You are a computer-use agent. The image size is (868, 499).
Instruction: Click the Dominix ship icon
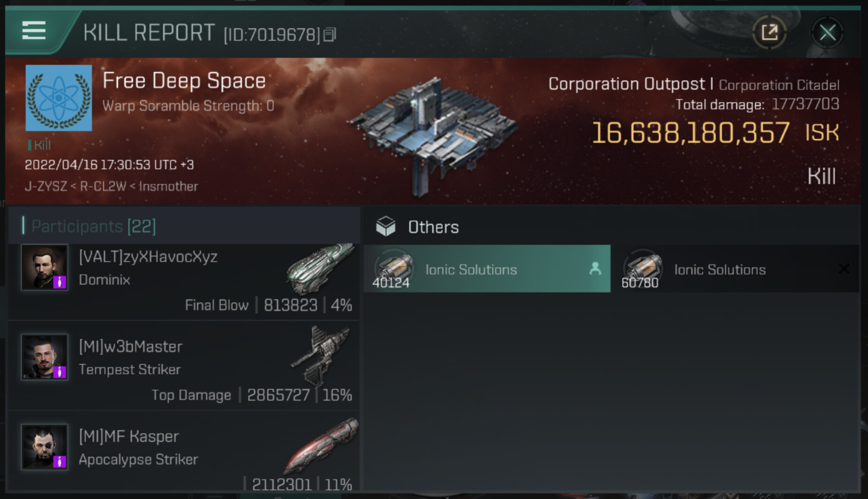321,268
